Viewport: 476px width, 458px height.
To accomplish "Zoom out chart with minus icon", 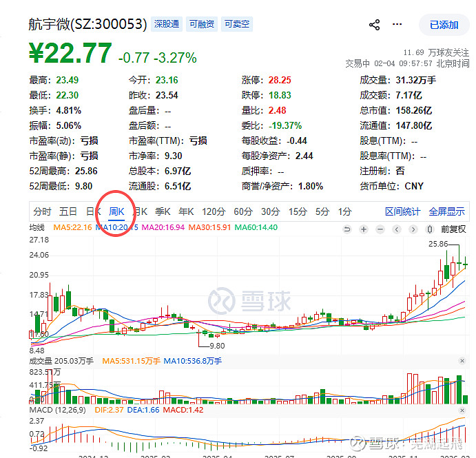I will point(380,229).
